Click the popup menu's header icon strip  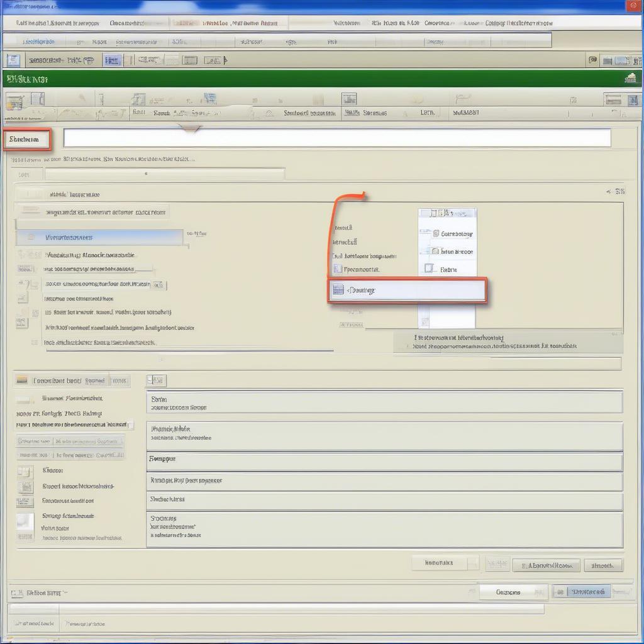point(447,213)
